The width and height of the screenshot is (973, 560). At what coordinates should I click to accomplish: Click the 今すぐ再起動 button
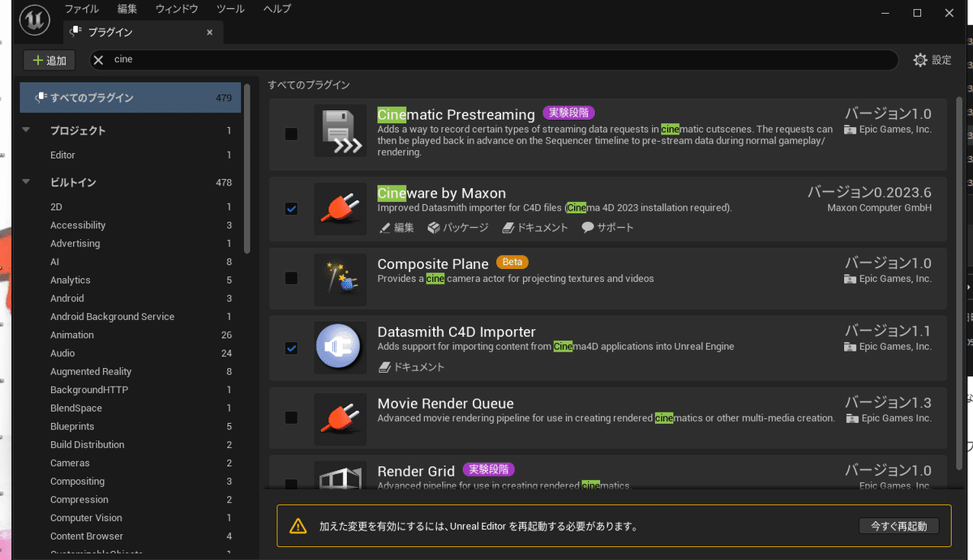click(898, 526)
